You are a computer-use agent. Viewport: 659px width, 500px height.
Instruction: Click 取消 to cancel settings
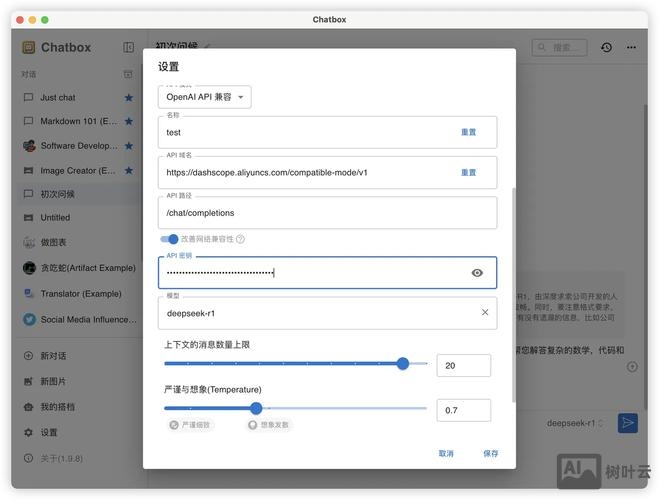446,453
